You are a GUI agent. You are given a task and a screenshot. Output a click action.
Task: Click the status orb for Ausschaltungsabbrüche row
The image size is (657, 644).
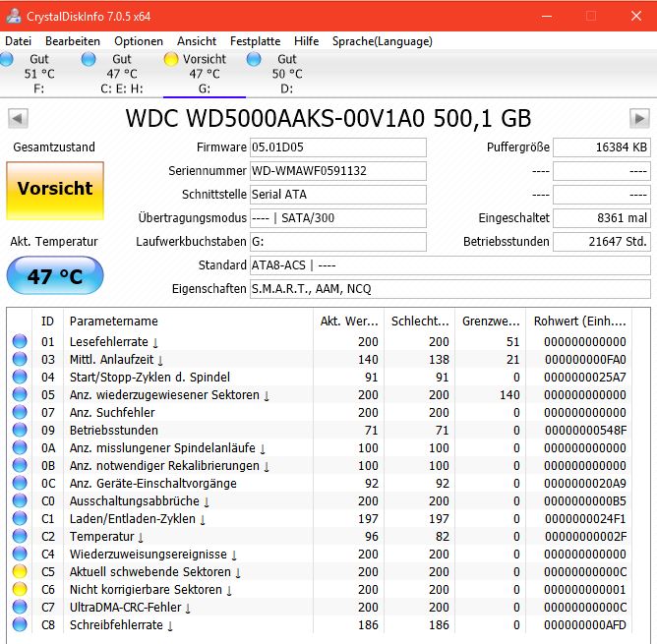20,500
